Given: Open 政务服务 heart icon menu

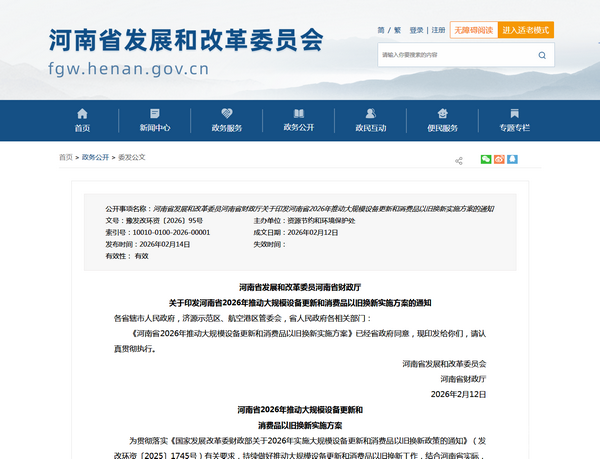Looking at the screenshot, I should pyautogui.click(x=226, y=120).
